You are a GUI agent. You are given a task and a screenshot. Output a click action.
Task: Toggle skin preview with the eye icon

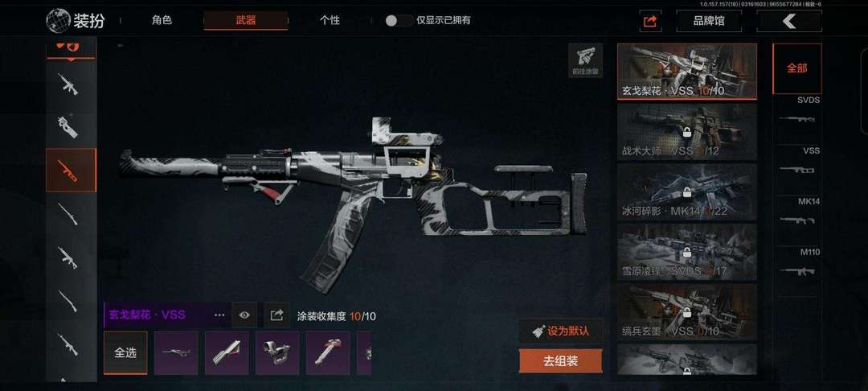coord(244,315)
